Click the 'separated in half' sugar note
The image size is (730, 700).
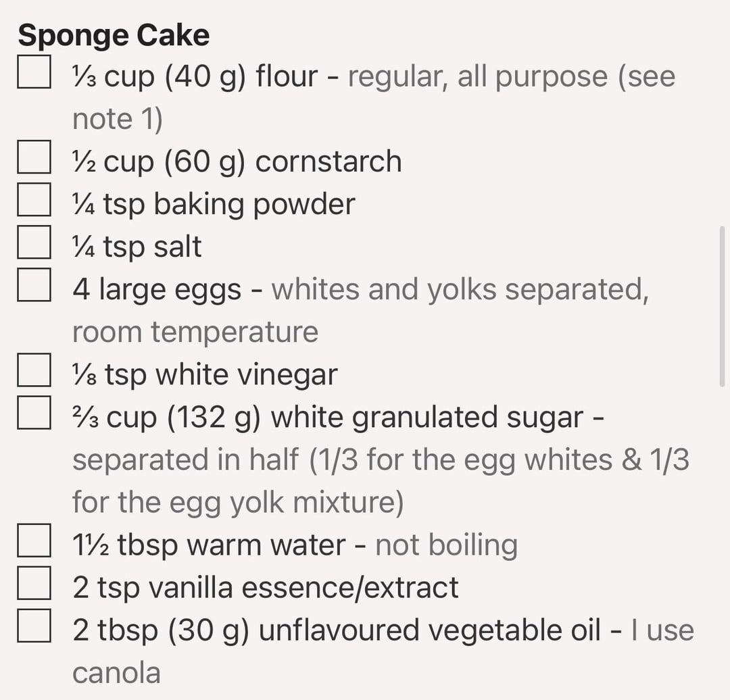pos(185,460)
